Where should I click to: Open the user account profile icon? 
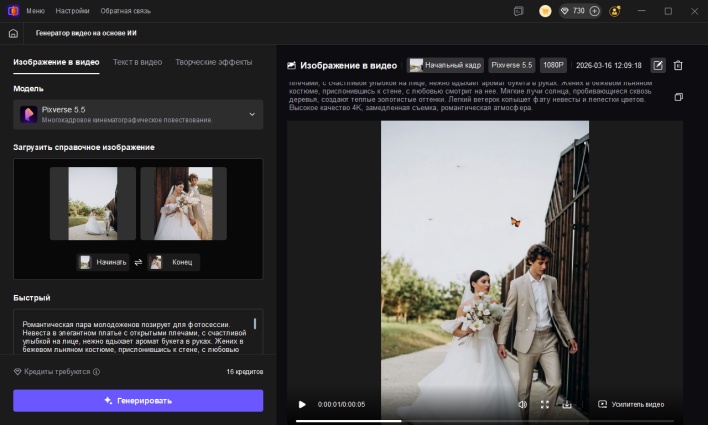(x=613, y=11)
